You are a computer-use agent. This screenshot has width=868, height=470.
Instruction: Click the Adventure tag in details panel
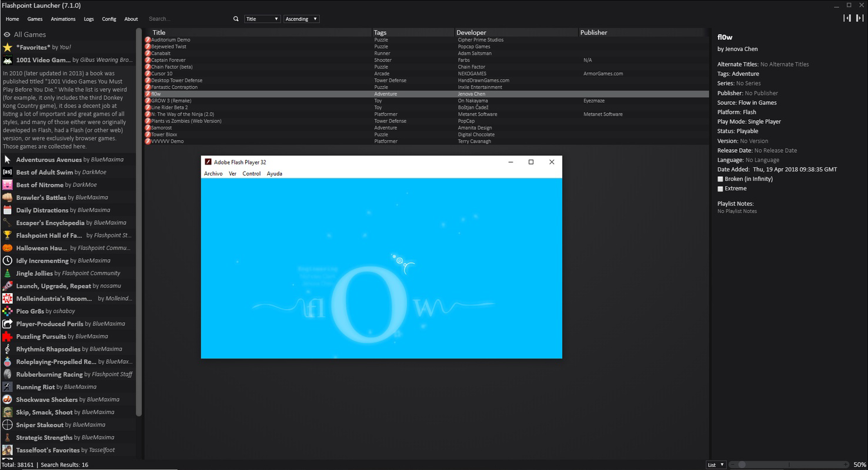[745, 74]
